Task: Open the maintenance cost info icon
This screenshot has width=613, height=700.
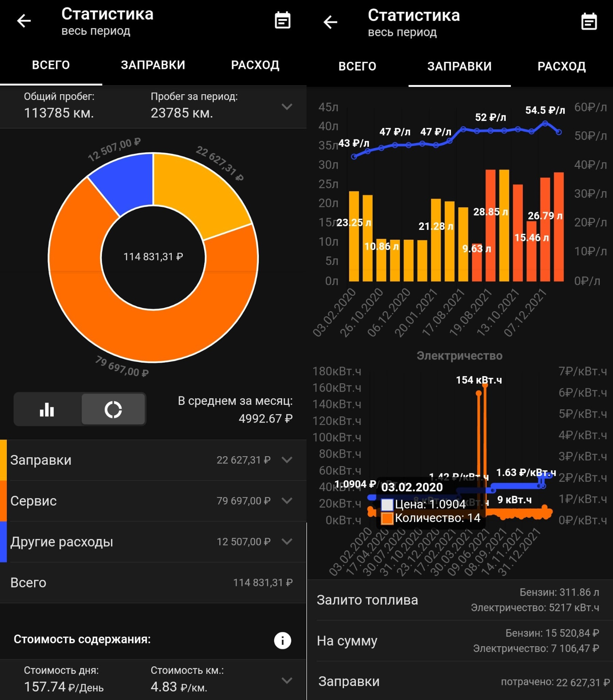Action: point(283,640)
